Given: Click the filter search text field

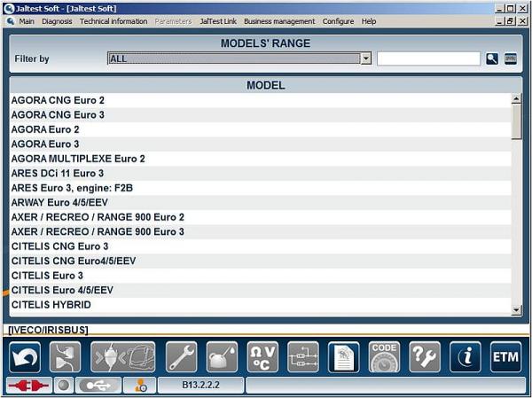Looking at the screenshot, I should [x=428, y=59].
